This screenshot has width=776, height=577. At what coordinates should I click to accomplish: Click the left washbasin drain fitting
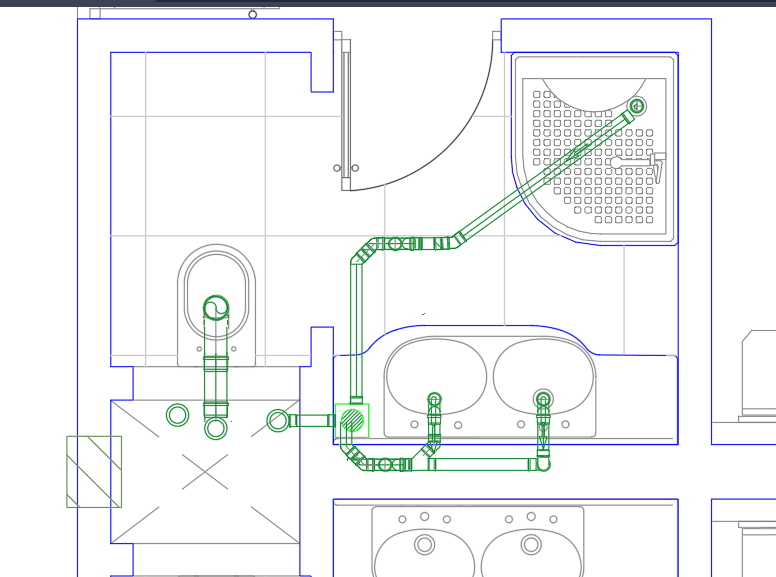435,399
